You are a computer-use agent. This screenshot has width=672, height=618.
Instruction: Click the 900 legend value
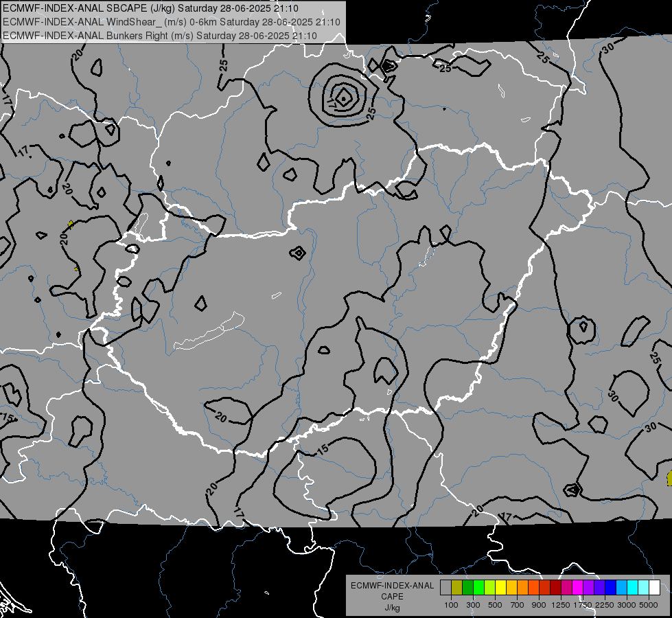[539, 605]
